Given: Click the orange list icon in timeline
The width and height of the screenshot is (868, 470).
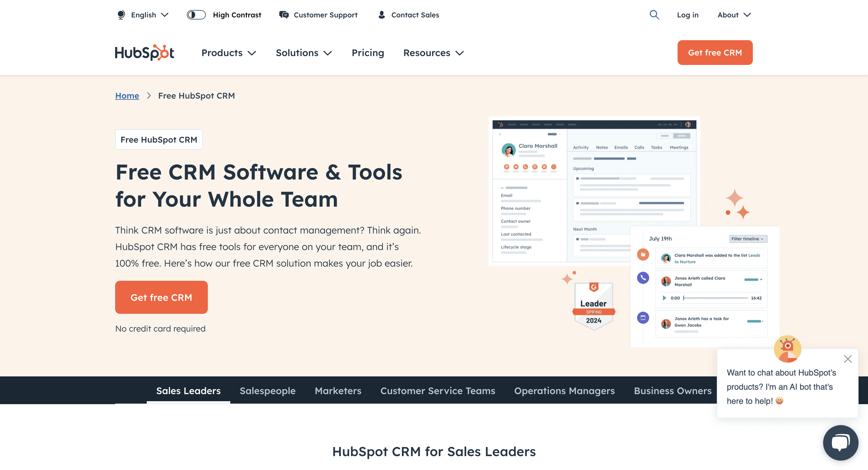Looking at the screenshot, I should click(643, 254).
